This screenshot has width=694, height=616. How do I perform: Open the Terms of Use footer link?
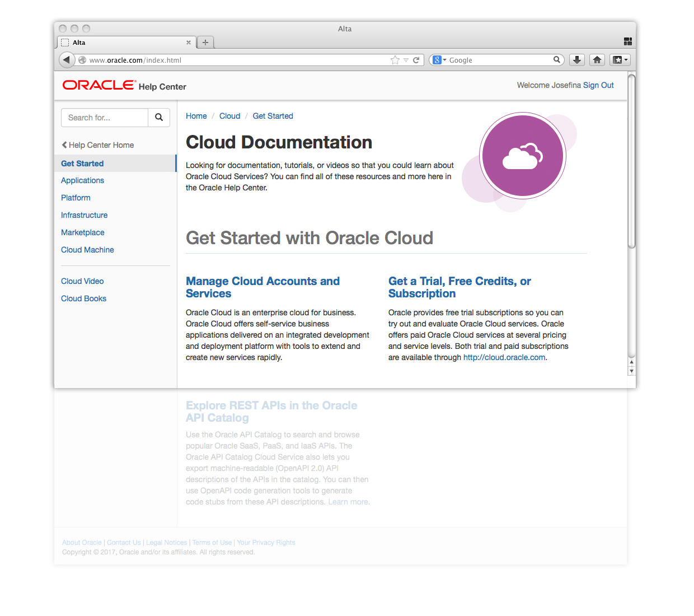point(212,543)
